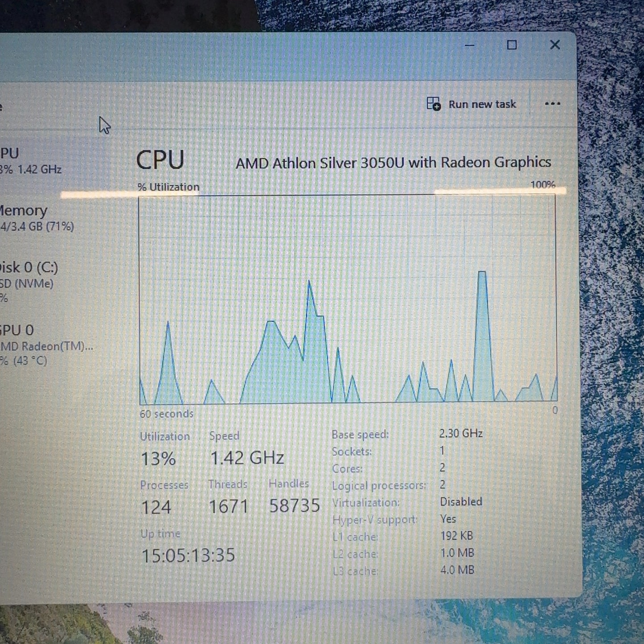644x644 pixels.
Task: Click the Virtualization Disabled status
Action: [x=461, y=502]
